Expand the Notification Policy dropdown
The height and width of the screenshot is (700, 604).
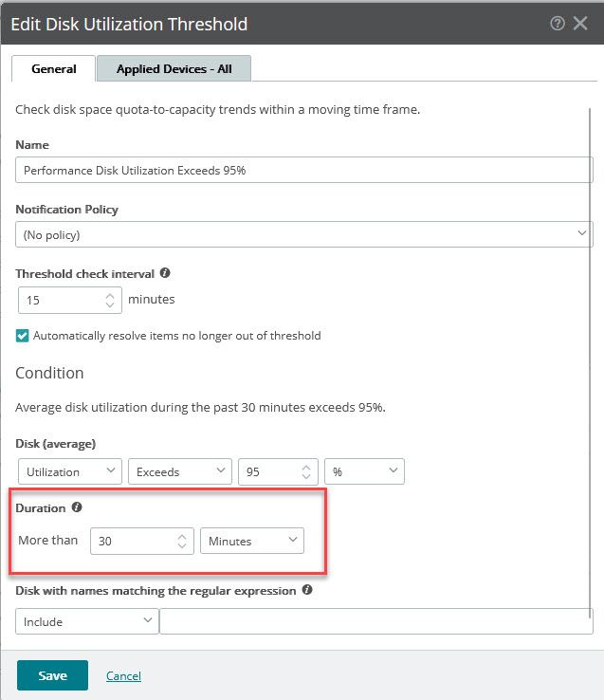tap(304, 234)
